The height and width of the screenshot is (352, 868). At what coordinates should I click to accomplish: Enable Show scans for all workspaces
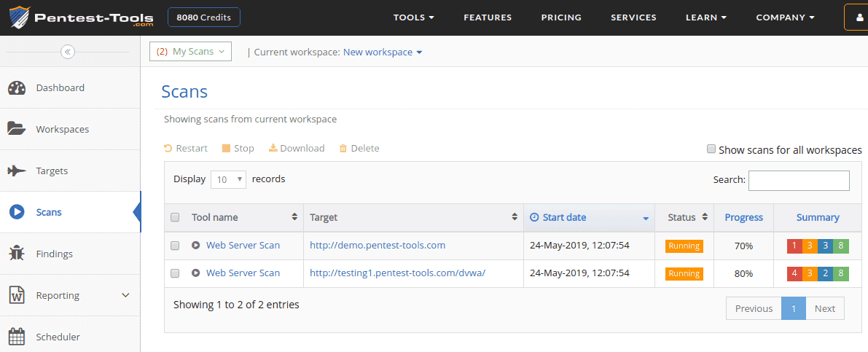click(x=711, y=149)
